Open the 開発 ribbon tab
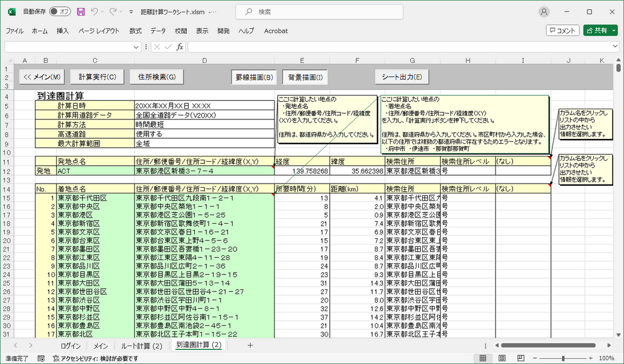Image resolution: width=624 pixels, height=364 pixels. click(224, 31)
